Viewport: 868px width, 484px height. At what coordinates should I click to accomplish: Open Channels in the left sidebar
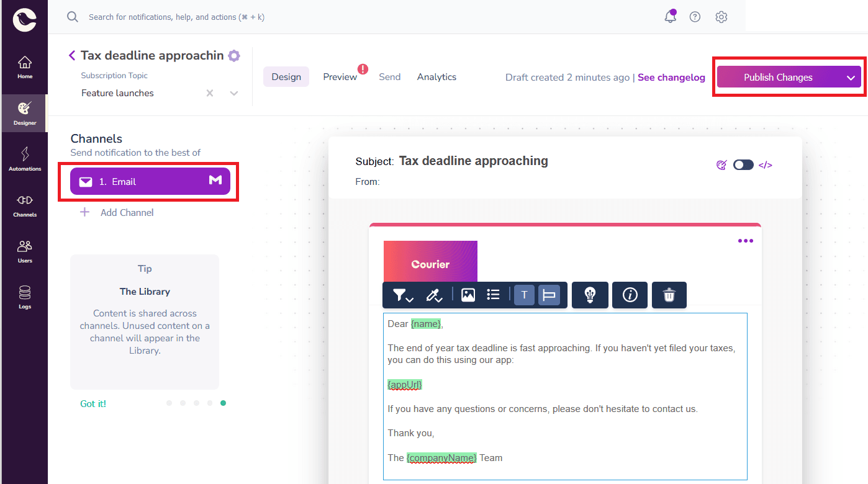coord(24,205)
